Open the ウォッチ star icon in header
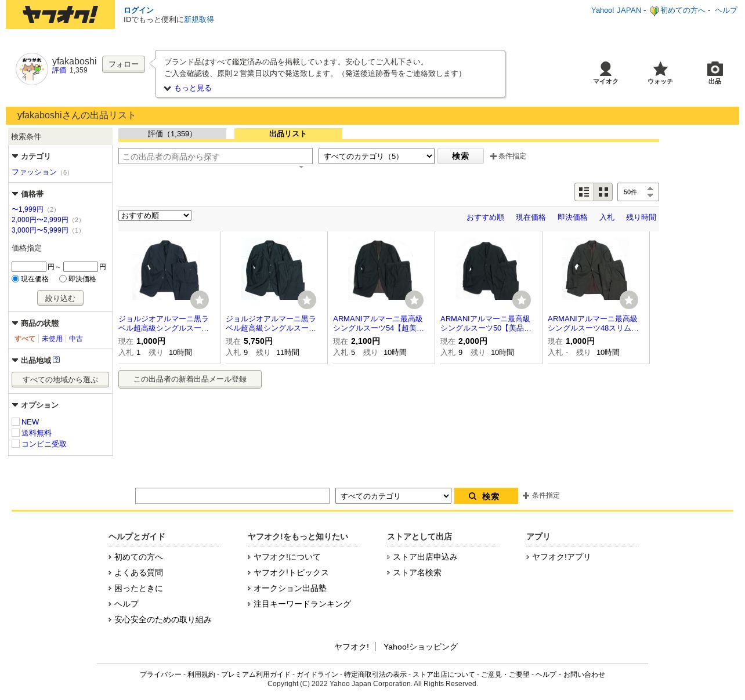 point(660,73)
